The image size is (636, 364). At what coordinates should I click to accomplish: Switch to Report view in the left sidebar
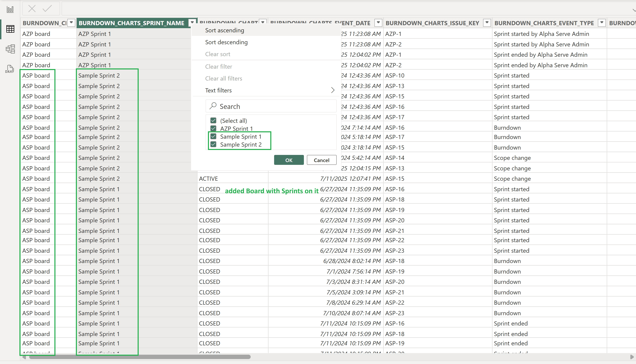coord(10,9)
